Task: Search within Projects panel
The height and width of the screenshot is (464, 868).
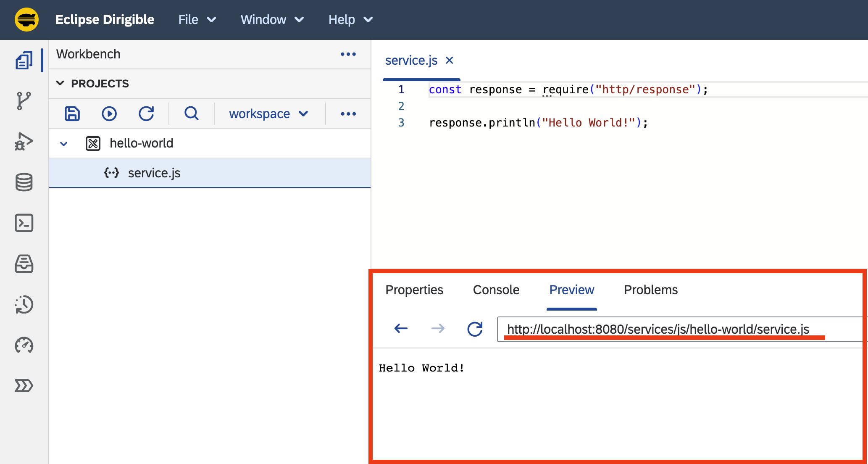Action: (191, 113)
